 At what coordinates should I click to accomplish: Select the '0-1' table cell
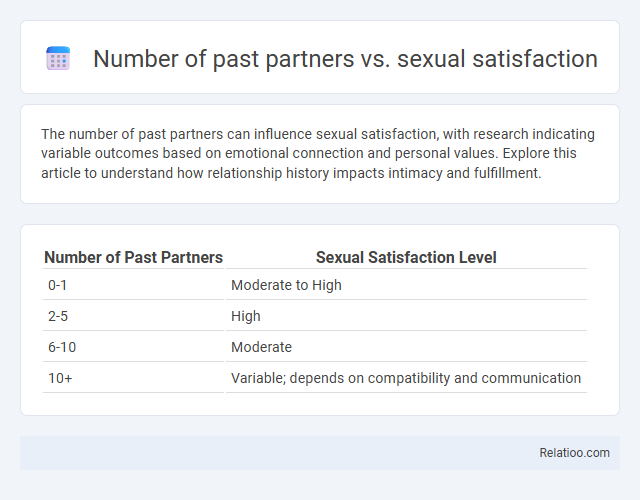tap(133, 285)
